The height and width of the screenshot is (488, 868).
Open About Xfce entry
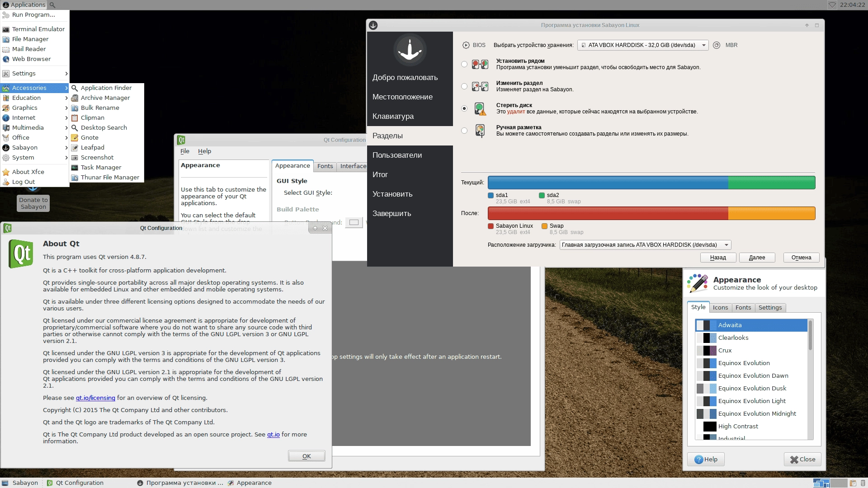coord(34,172)
